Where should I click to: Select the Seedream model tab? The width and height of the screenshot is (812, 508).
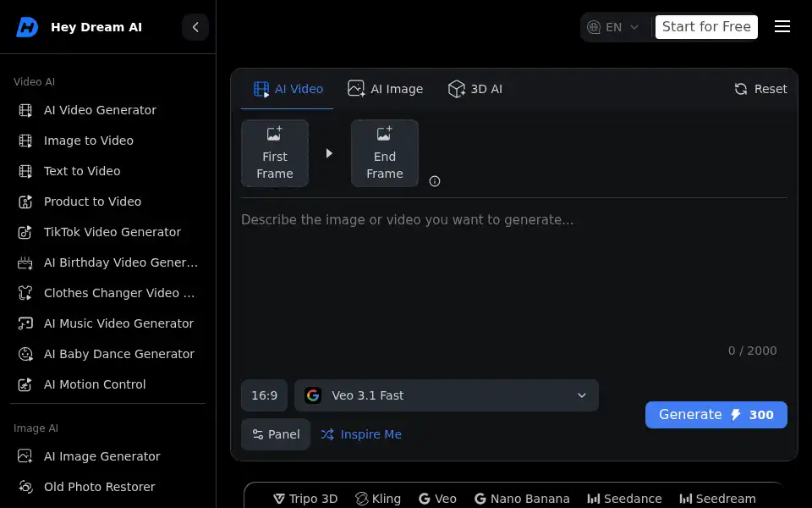point(718,499)
